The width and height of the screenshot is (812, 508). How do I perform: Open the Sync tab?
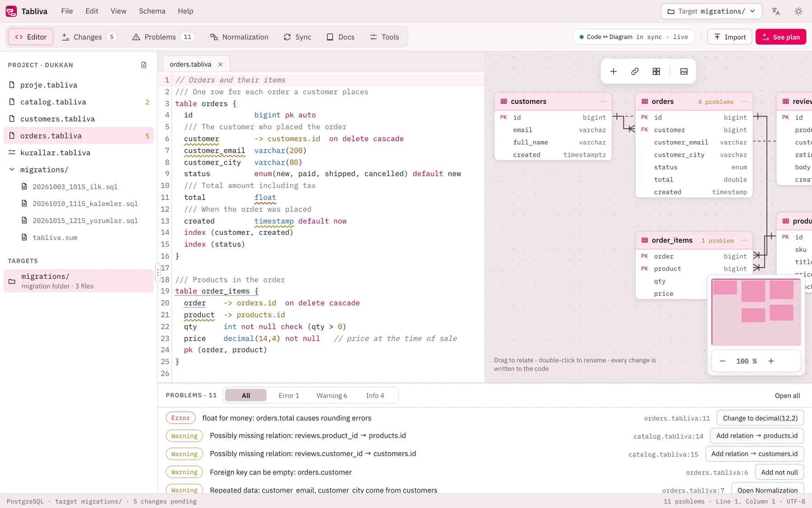[298, 37]
